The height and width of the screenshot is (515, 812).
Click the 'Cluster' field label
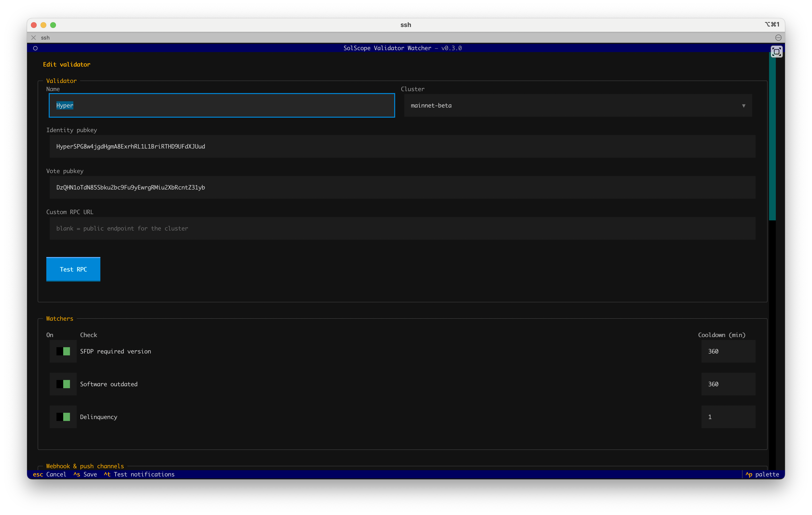click(x=413, y=89)
